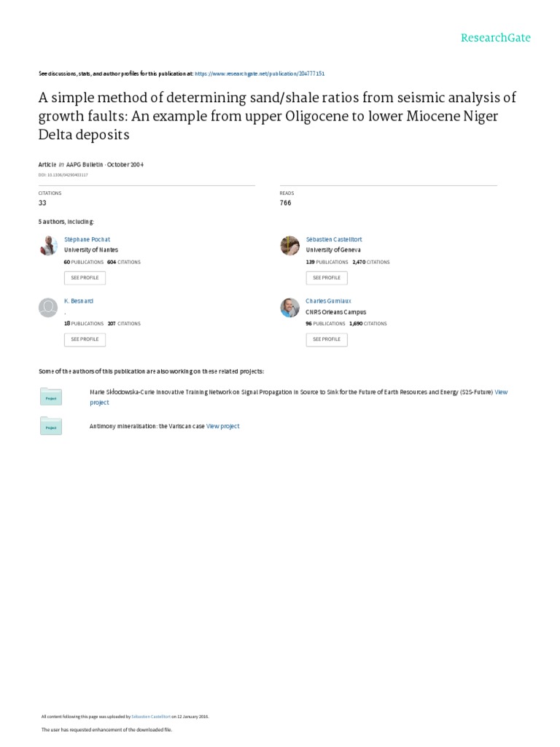Click the ResearchGate logo
560x747 pixels.
(495, 38)
